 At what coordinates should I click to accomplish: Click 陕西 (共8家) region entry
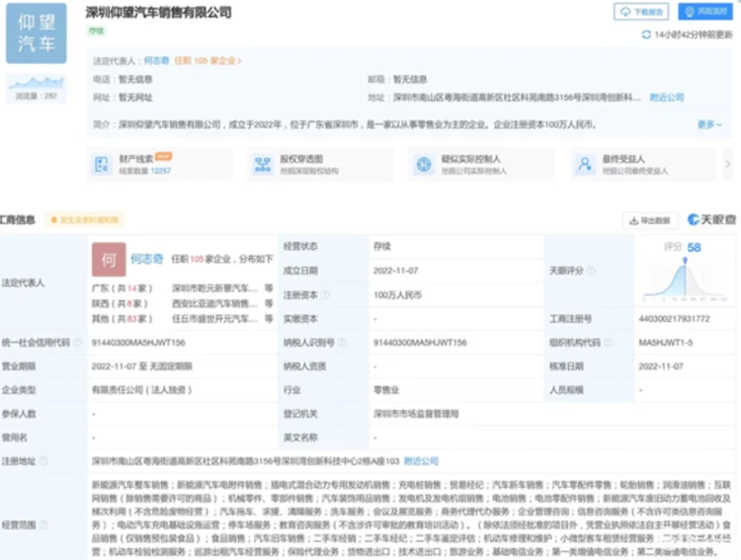120,303
